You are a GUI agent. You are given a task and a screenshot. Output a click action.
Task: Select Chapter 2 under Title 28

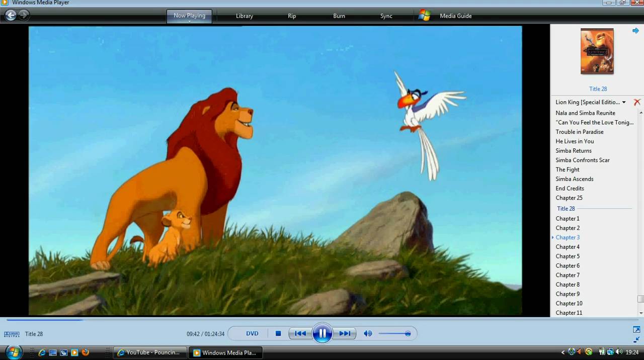coord(568,228)
